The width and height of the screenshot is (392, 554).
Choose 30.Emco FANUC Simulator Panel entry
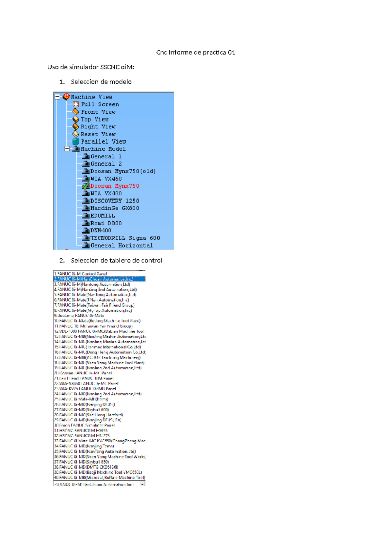click(84, 425)
